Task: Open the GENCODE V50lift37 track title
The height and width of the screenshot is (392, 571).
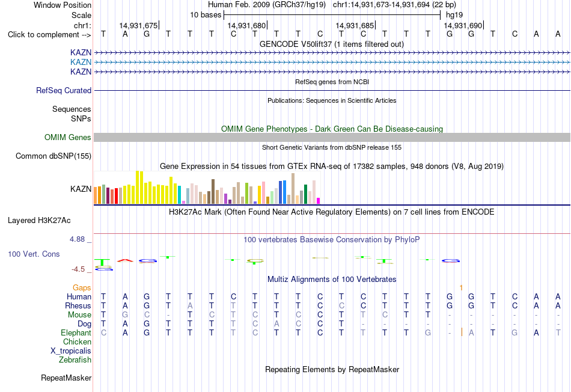Action: pyautogui.click(x=331, y=44)
